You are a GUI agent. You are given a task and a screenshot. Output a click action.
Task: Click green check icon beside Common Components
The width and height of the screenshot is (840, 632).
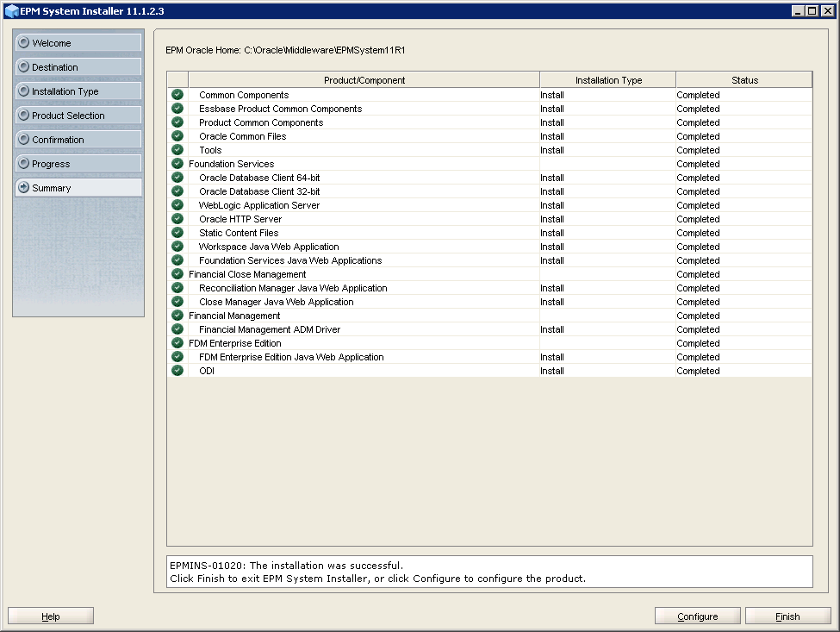(177, 95)
